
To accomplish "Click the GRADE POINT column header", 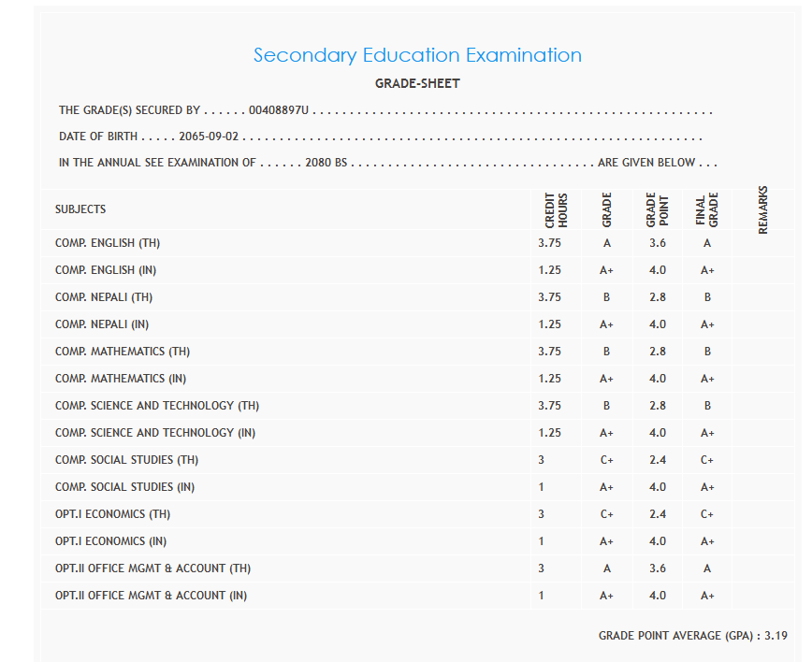I will [x=657, y=211].
